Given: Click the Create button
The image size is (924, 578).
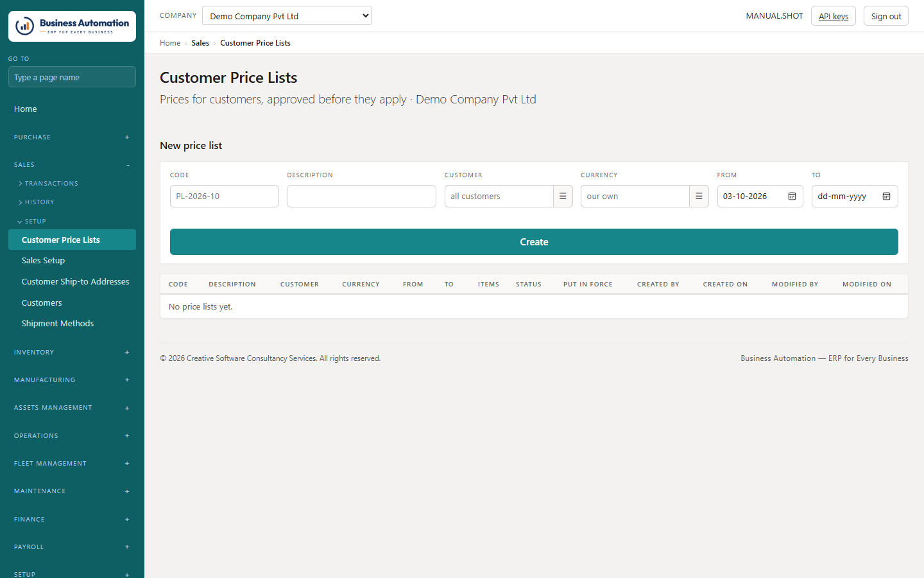Looking at the screenshot, I should [534, 242].
